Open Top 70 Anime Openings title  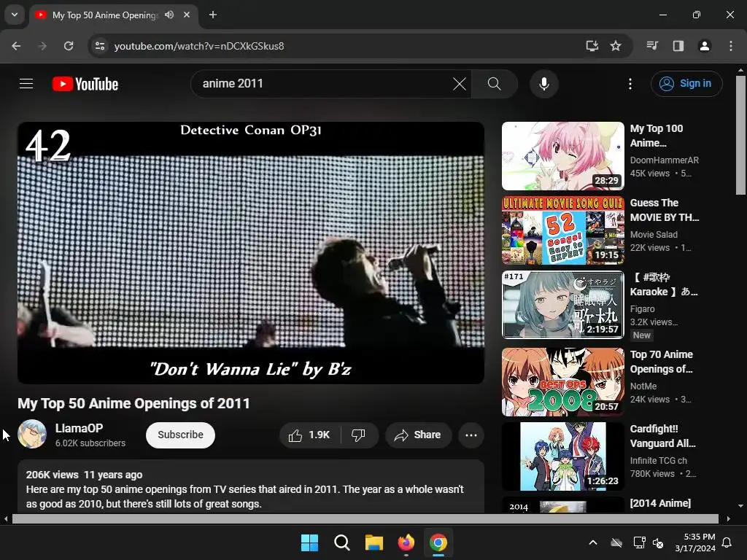pyautogui.click(x=661, y=362)
